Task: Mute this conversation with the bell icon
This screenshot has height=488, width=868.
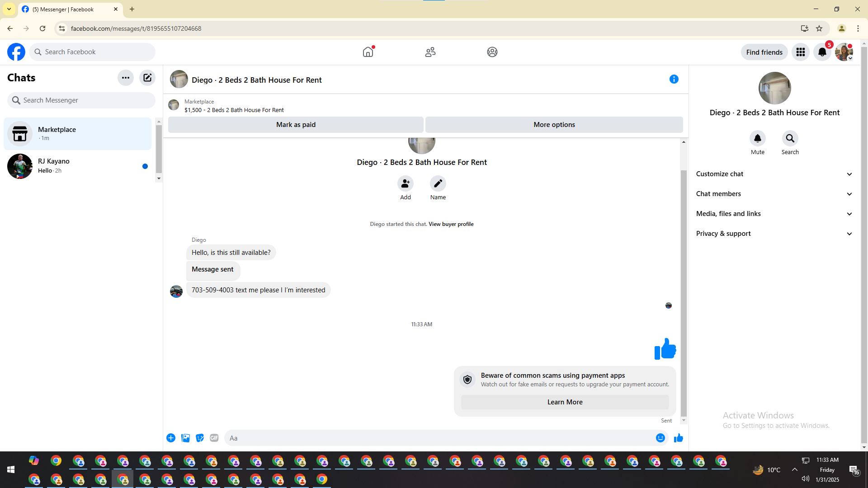Action: tap(758, 138)
